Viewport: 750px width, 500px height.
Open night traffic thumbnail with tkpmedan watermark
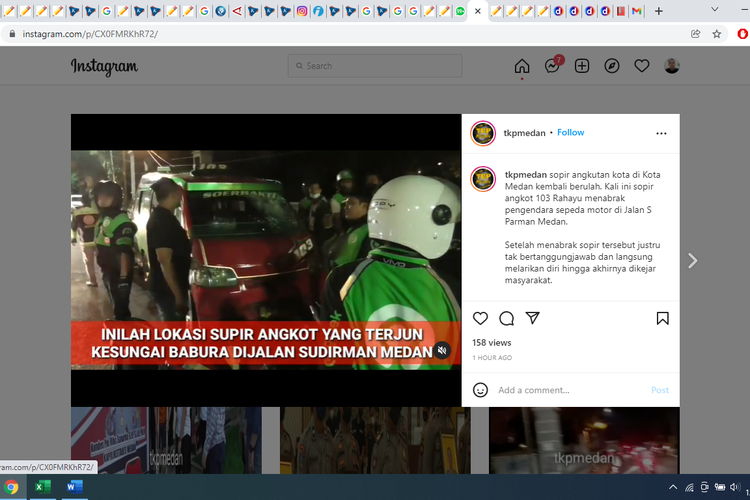click(x=584, y=440)
